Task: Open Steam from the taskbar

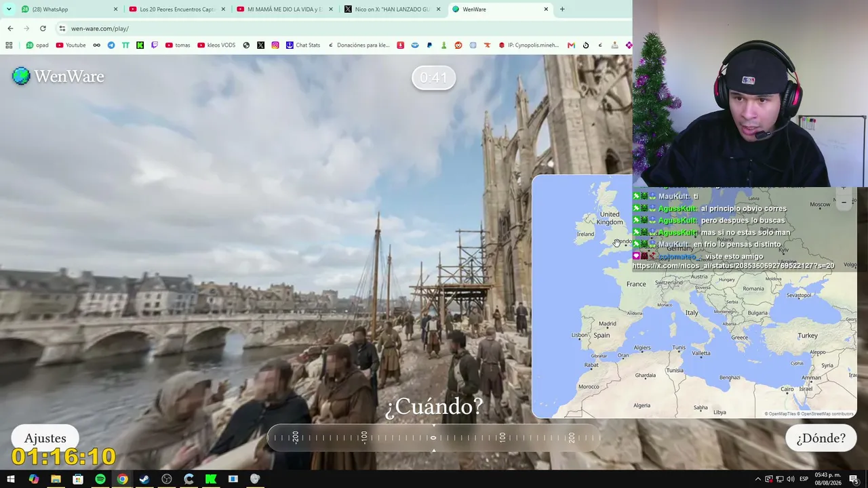Action: (x=144, y=479)
